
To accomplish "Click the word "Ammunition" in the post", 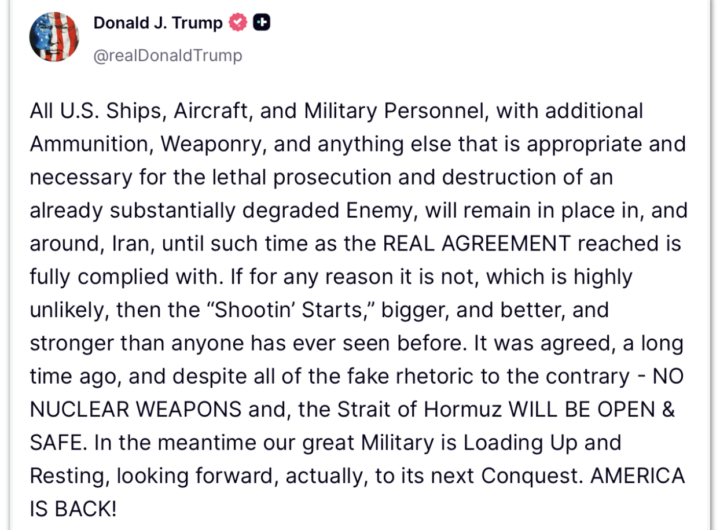I will (90, 144).
